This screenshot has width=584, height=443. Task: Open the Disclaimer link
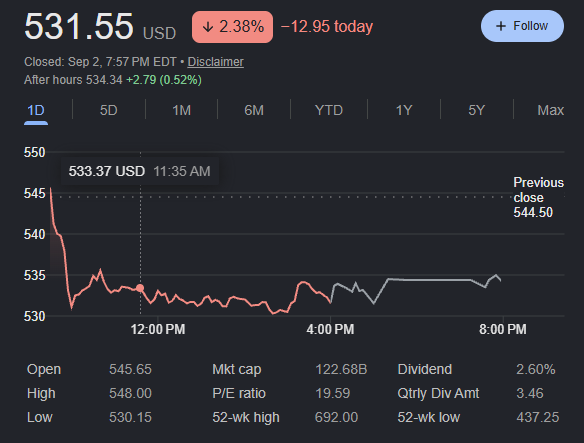point(216,62)
